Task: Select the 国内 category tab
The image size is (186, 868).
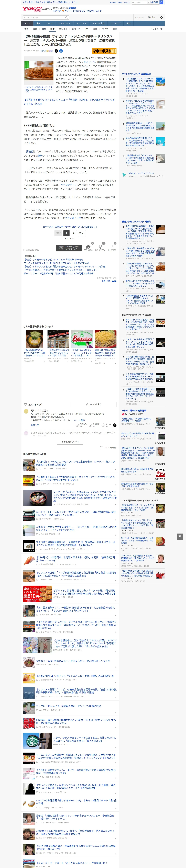Action: [x=35, y=29]
